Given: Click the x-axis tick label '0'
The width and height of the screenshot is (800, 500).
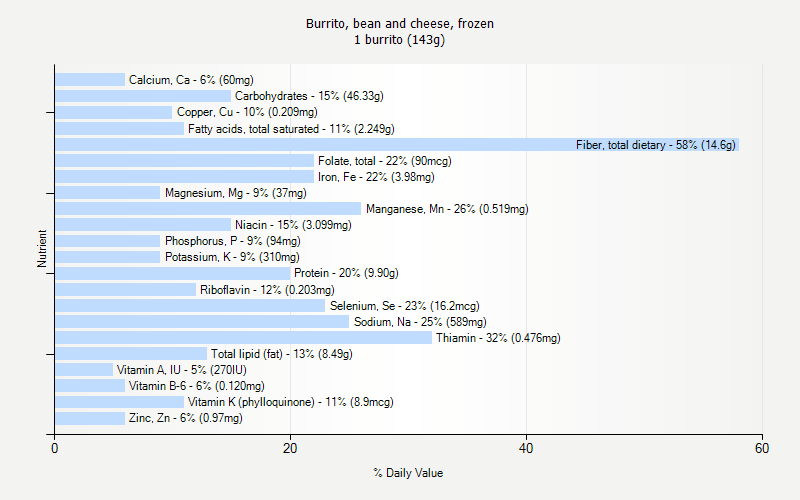Looking at the screenshot, I should tap(55, 448).
